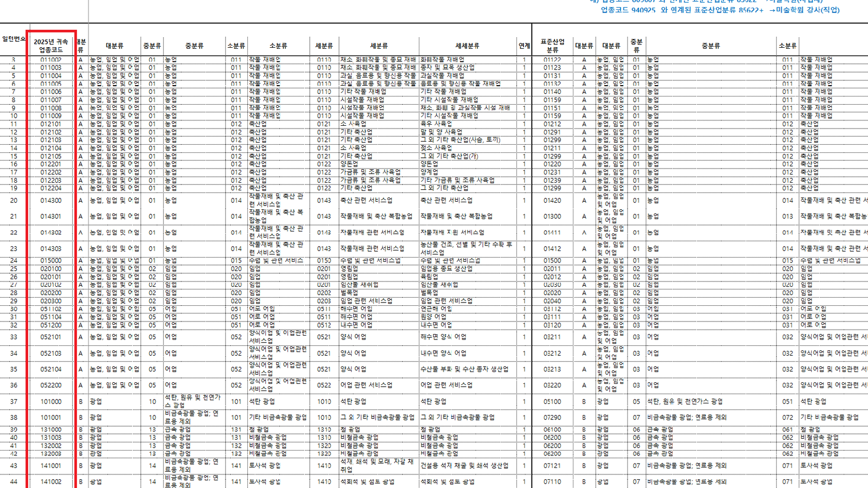Click industry code cell 012204

click(x=51, y=188)
